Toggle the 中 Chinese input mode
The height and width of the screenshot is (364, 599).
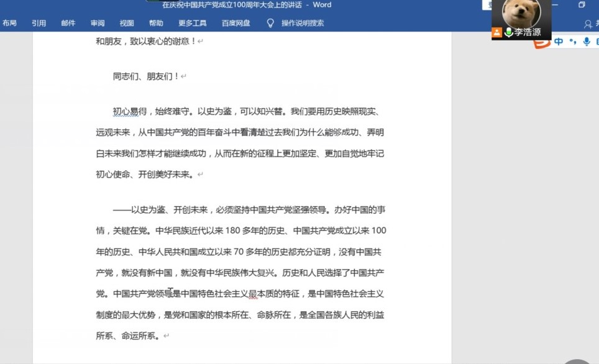(x=559, y=42)
